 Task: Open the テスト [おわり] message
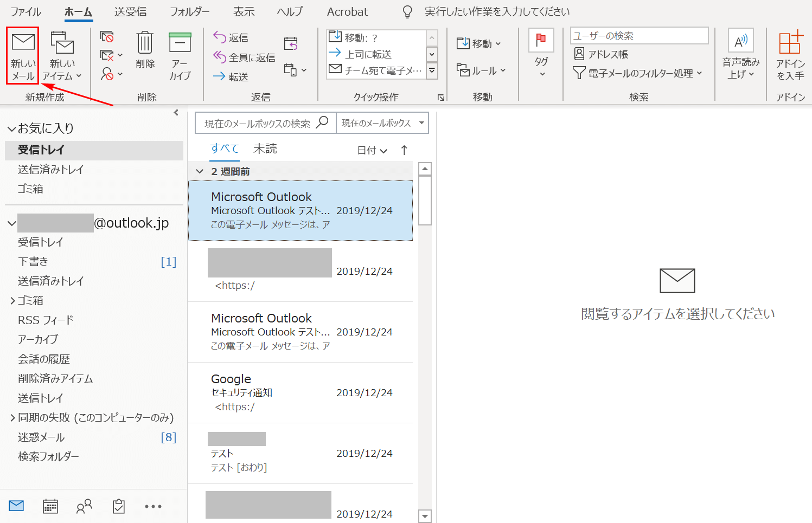(300, 454)
